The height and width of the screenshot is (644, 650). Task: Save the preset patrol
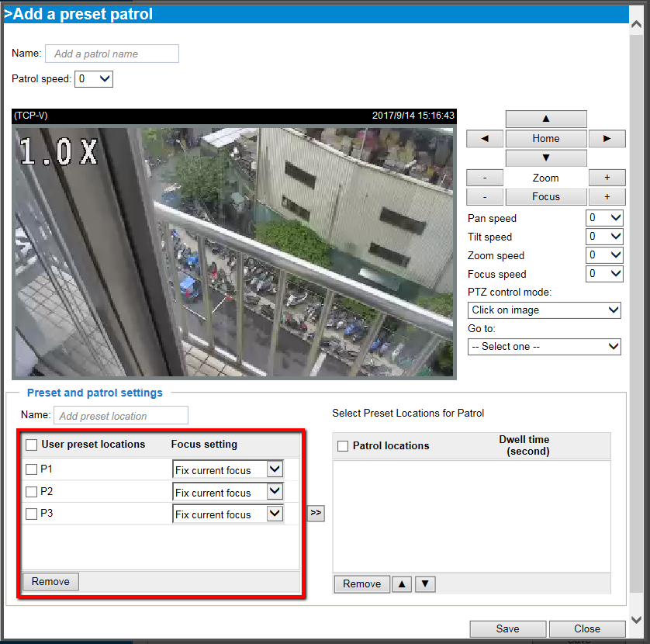(507, 628)
